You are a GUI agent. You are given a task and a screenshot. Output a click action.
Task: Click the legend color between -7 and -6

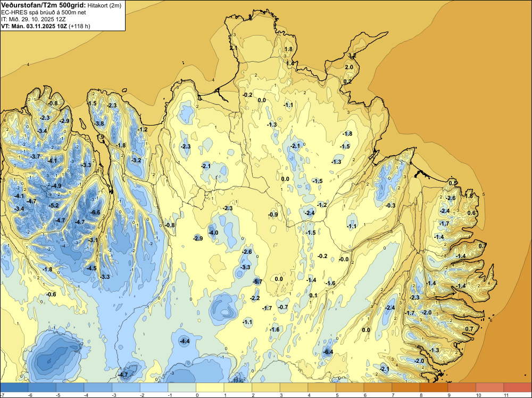coord(14,387)
